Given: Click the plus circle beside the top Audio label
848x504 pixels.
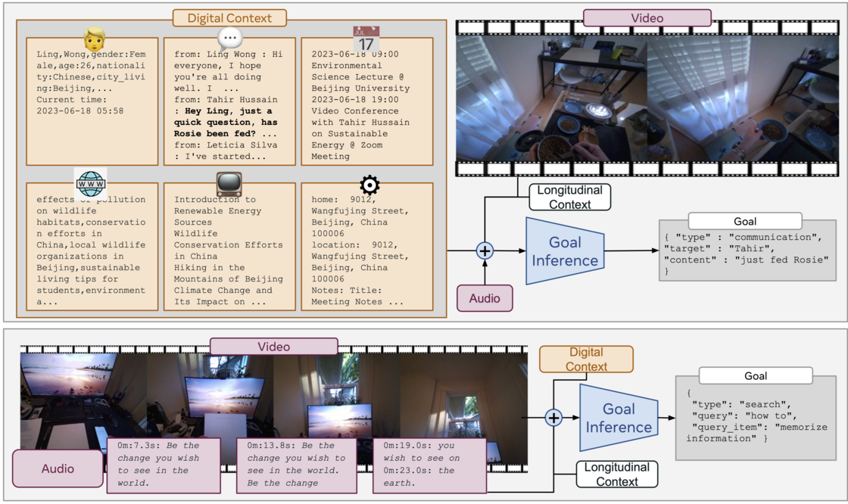Looking at the screenshot, I should tap(485, 250).
